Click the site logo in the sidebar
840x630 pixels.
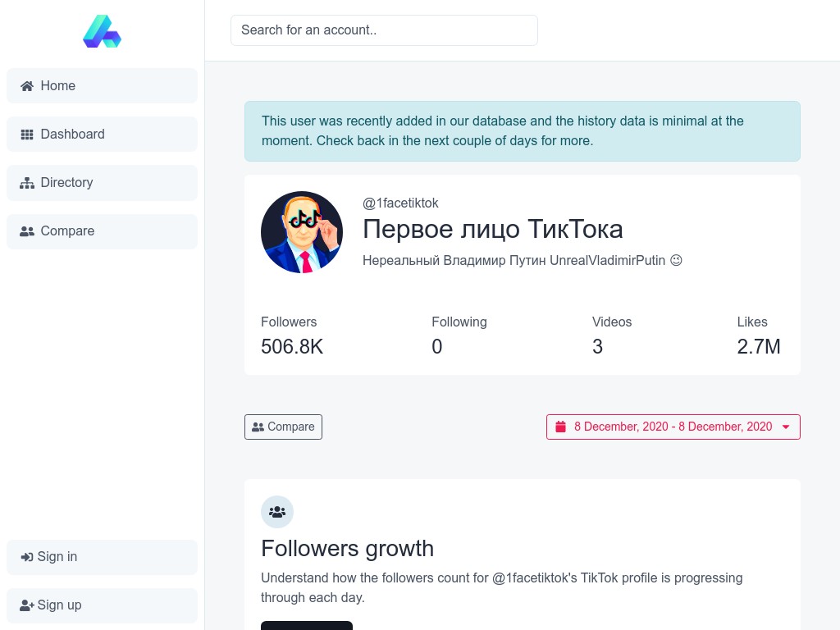pyautogui.click(x=102, y=31)
